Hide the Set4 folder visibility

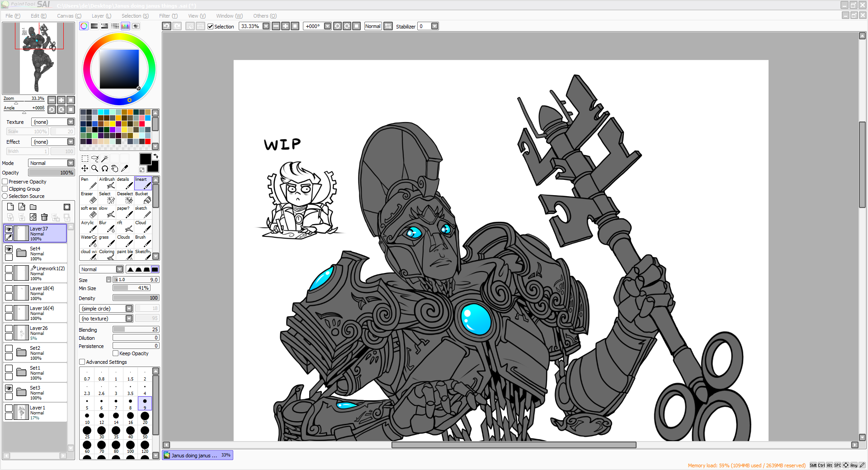(x=9, y=249)
